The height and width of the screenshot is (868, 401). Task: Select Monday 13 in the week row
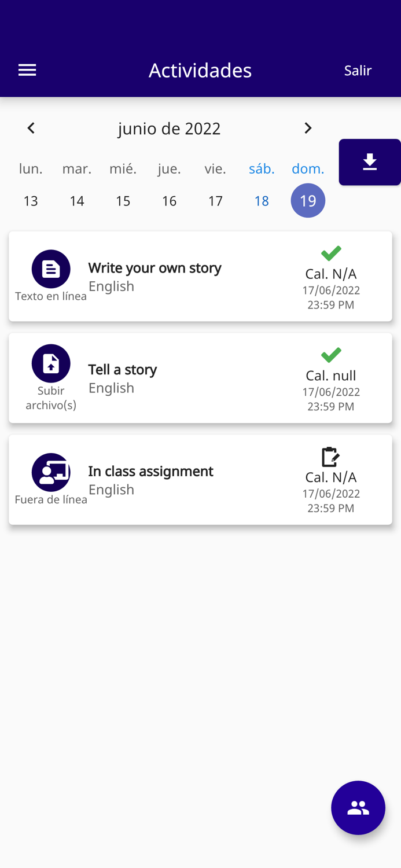31,201
